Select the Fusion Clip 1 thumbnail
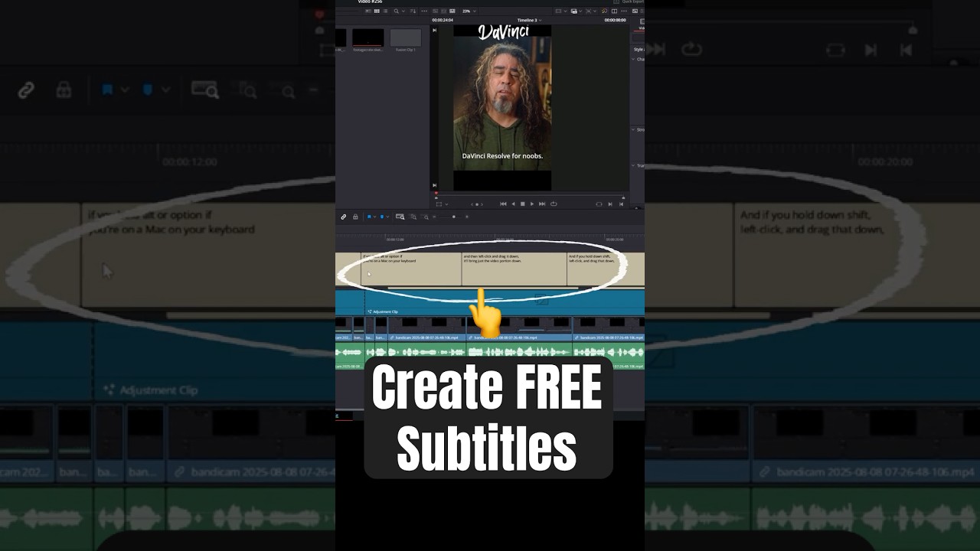The width and height of the screenshot is (980, 551). (x=406, y=38)
